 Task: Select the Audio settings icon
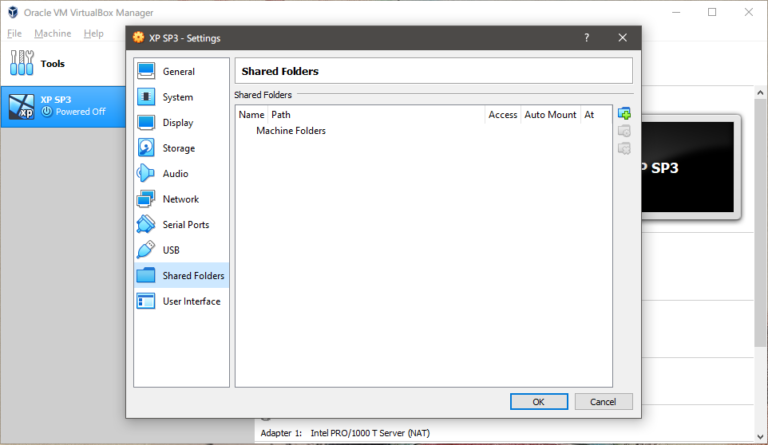(147, 174)
